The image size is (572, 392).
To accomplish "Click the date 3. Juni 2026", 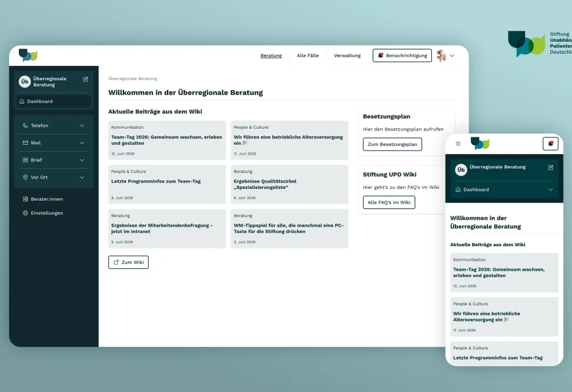I will point(244,242).
